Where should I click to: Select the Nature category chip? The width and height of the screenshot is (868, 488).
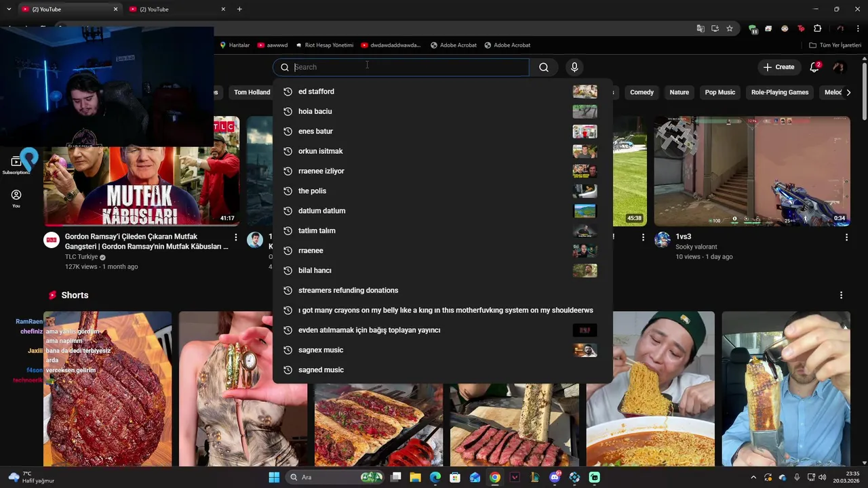point(679,92)
